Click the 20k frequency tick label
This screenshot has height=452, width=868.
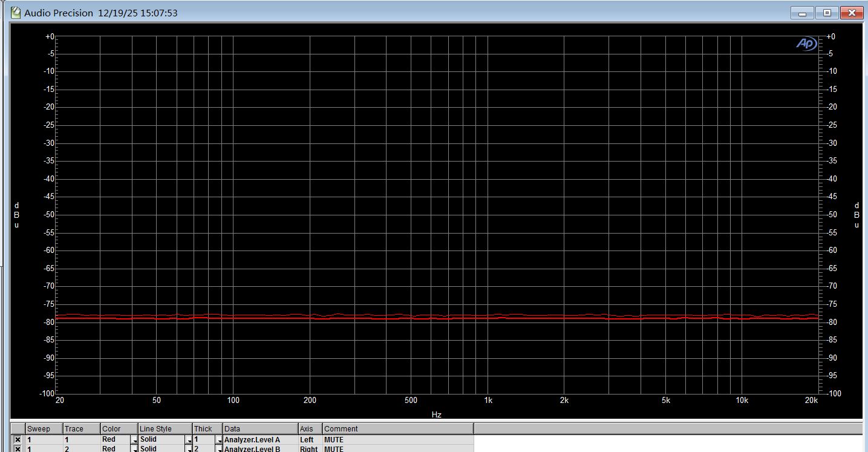click(x=811, y=401)
